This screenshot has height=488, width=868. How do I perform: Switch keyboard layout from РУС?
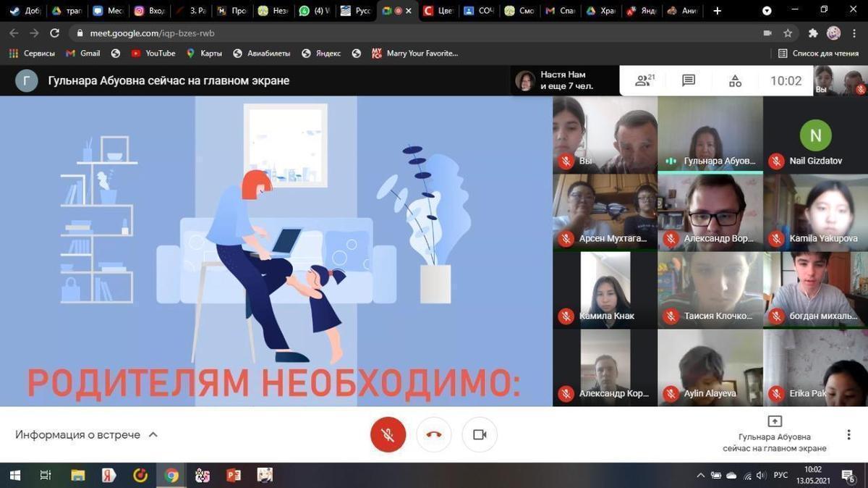pos(780,476)
